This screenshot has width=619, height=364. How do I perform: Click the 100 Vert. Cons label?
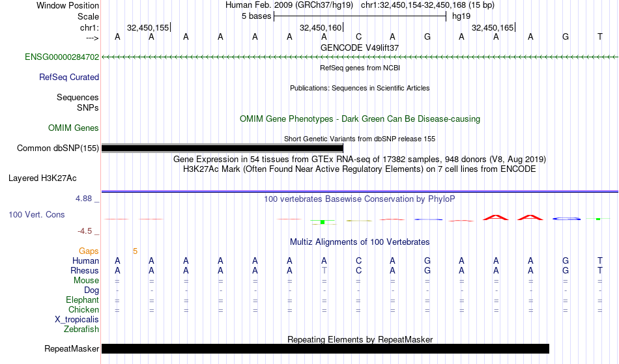pos(36,214)
